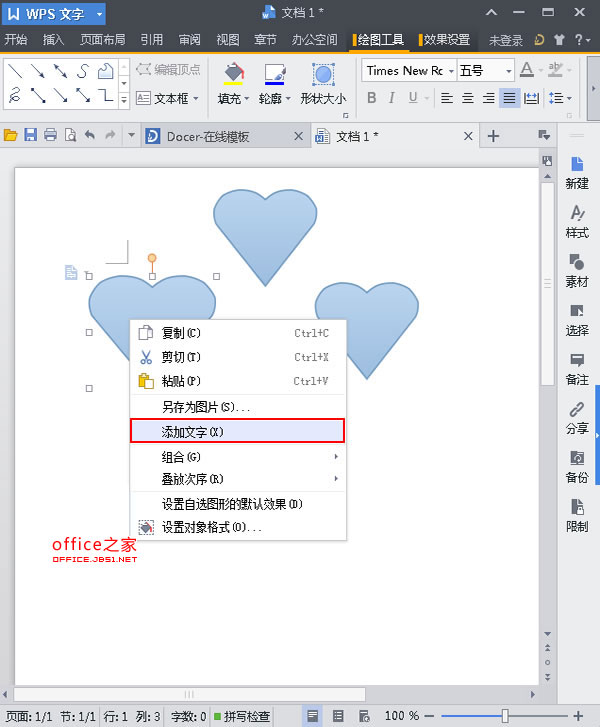Click the Fill paint bucket icon

(234, 74)
